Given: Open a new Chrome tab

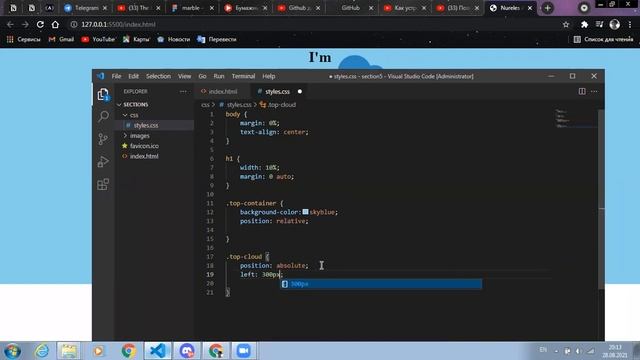Looking at the screenshot, I should 547,8.
